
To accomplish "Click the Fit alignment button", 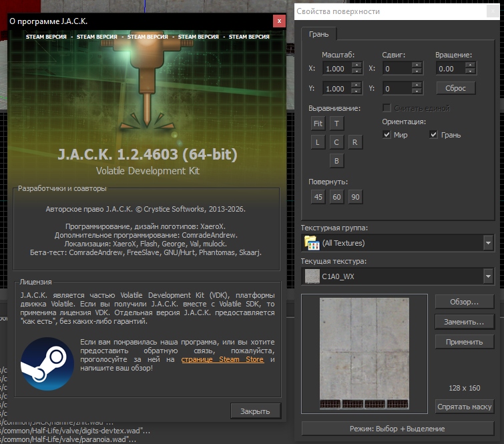I will pos(318,124).
